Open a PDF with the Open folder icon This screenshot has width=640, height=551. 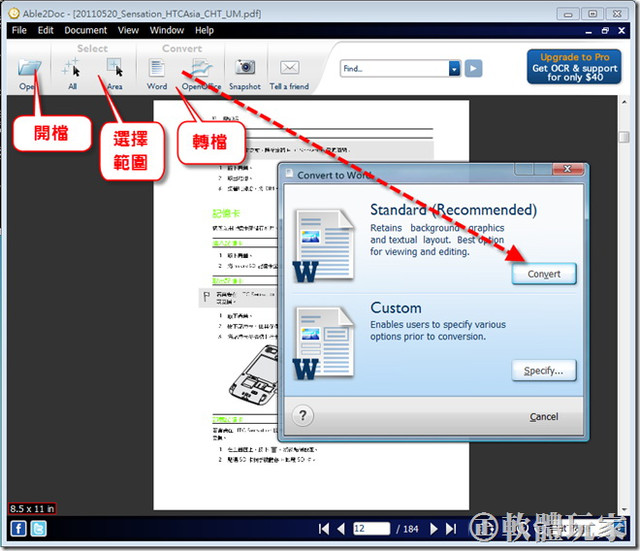(29, 68)
